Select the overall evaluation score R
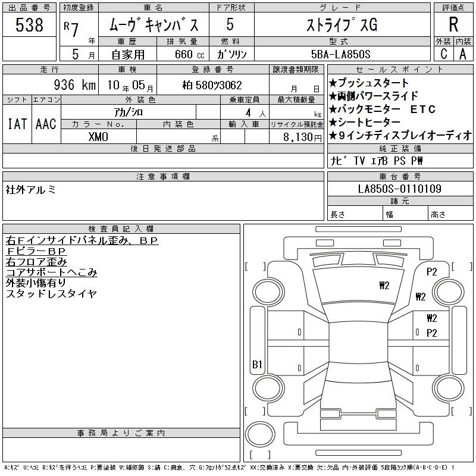This screenshot has height=476, width=476. [x=453, y=25]
